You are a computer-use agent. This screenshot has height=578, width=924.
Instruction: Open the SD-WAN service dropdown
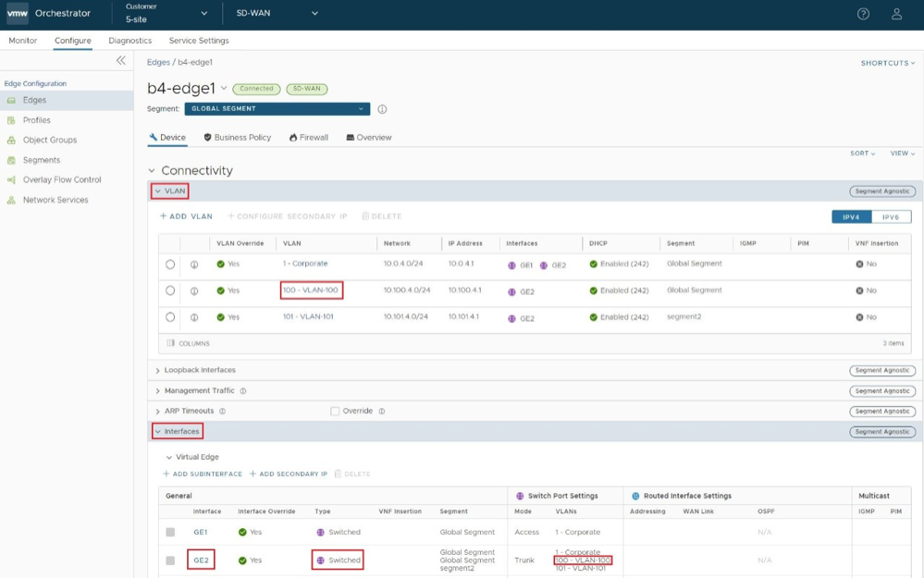point(277,14)
